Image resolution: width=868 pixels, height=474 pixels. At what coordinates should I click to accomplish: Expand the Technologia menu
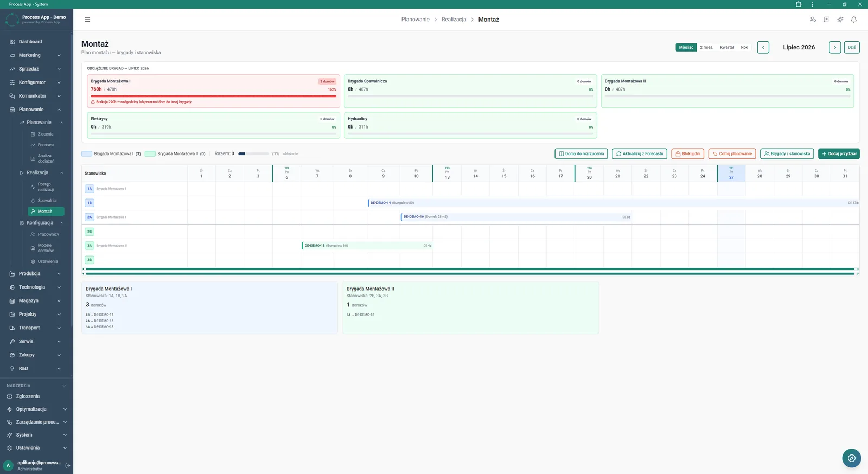[x=36, y=287]
